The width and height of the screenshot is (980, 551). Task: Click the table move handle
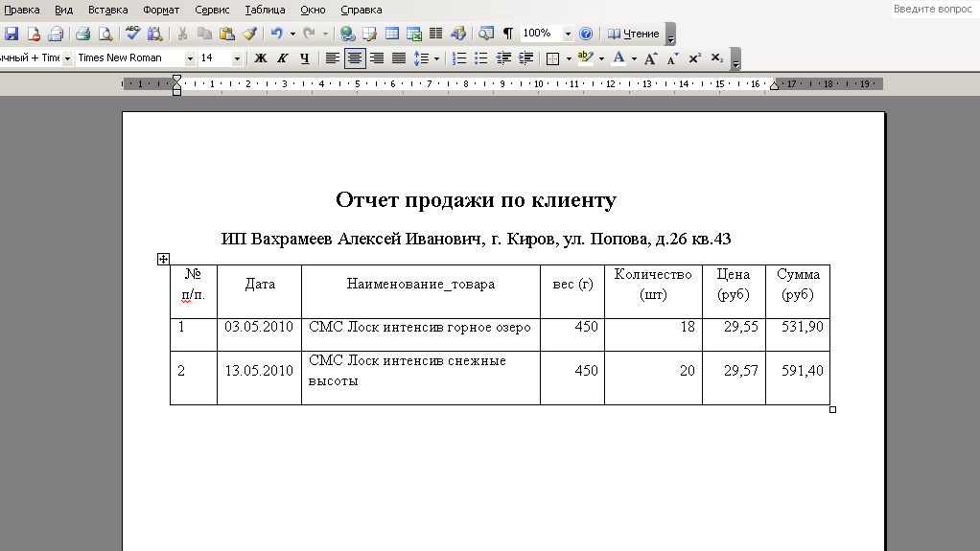click(163, 259)
